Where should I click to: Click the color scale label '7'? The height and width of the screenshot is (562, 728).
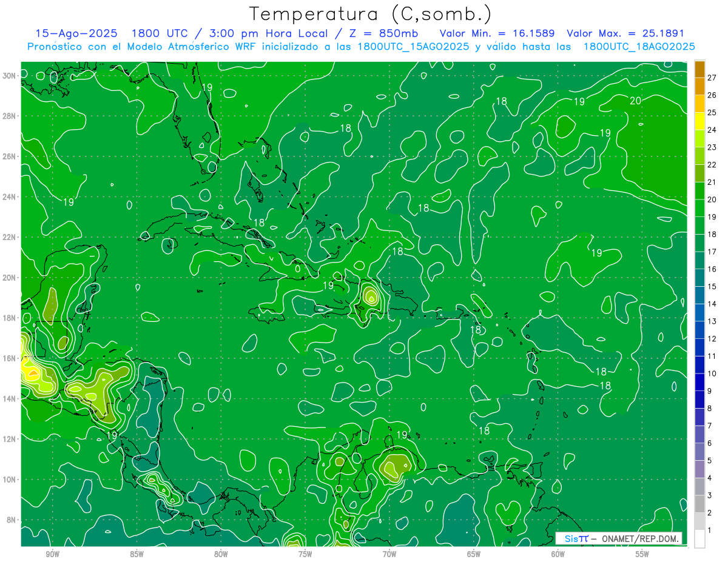click(x=710, y=426)
